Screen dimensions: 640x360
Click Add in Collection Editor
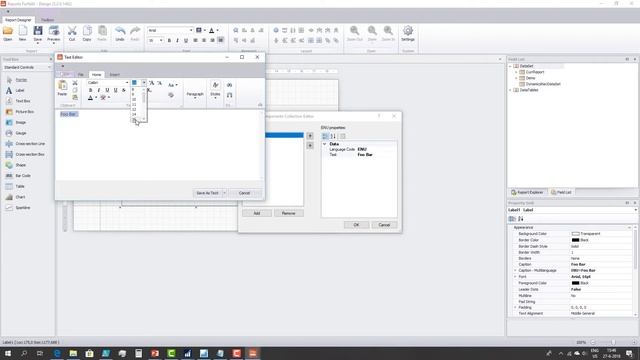pos(257,213)
